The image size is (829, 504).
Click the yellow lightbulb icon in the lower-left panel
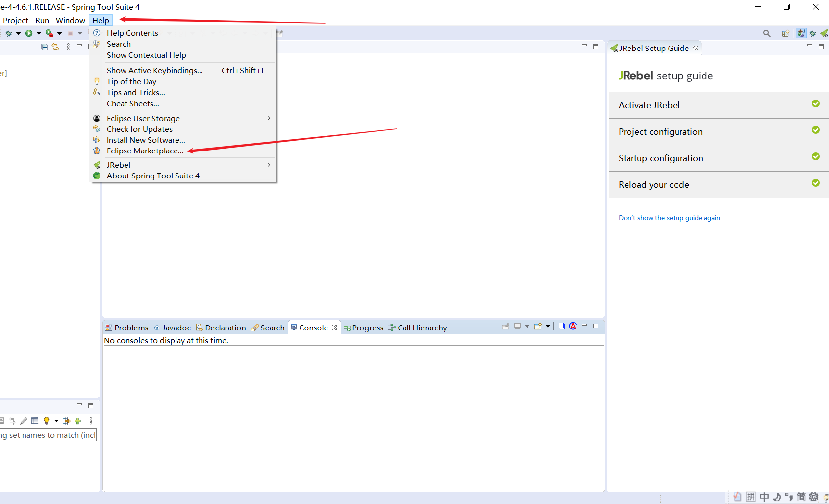pos(47,421)
